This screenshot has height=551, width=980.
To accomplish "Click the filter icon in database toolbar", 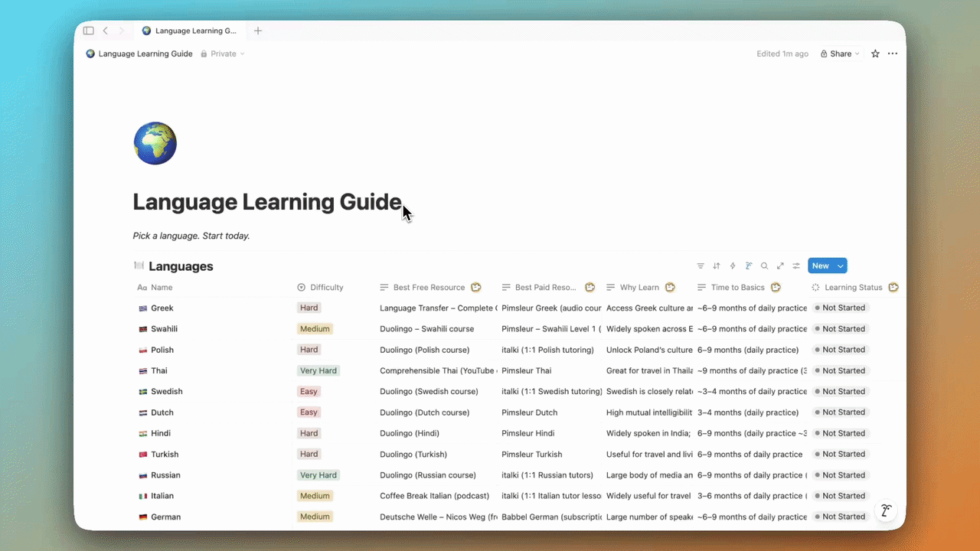I will click(701, 266).
